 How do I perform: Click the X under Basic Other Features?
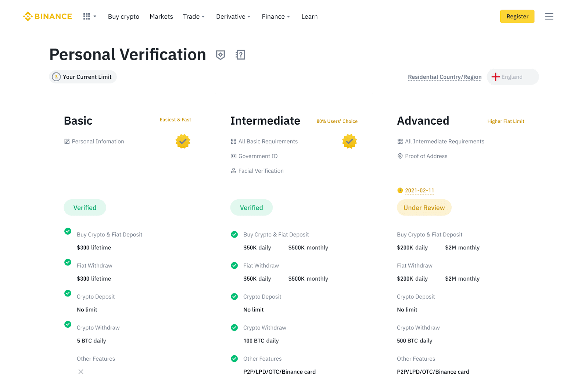point(81,372)
